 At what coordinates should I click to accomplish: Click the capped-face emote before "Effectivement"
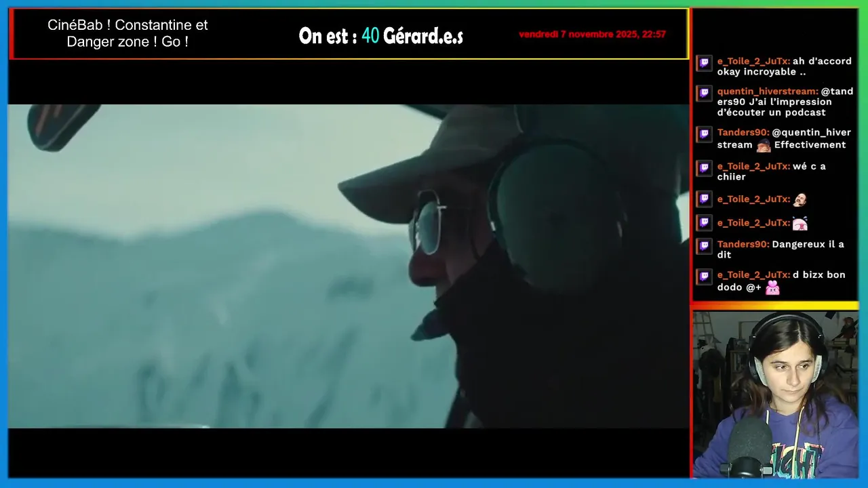pos(764,145)
